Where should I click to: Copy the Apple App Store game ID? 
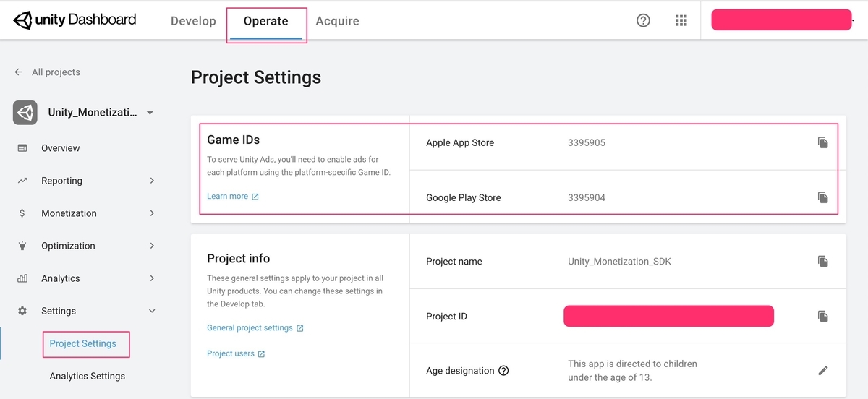click(x=822, y=142)
